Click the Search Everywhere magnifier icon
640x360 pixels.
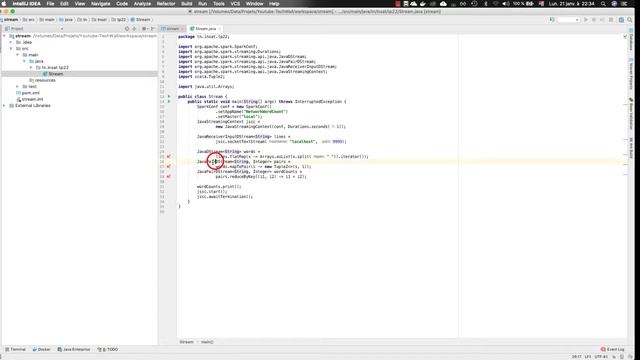pyautogui.click(x=630, y=20)
